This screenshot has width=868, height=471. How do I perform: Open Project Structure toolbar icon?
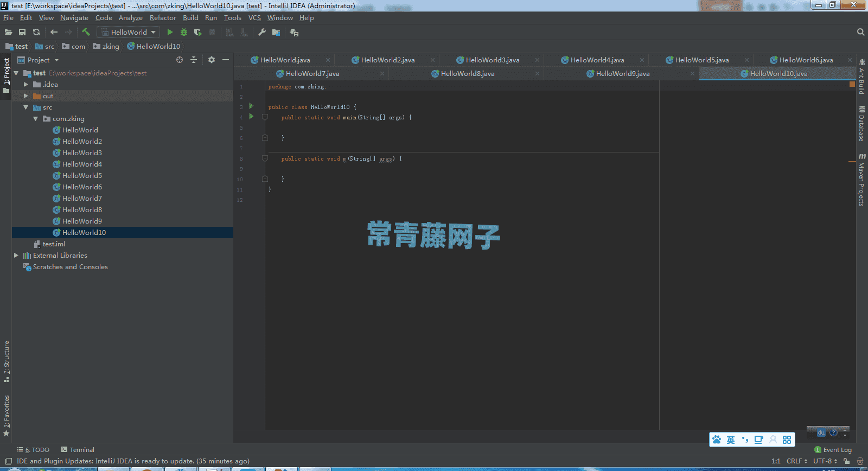(276, 33)
